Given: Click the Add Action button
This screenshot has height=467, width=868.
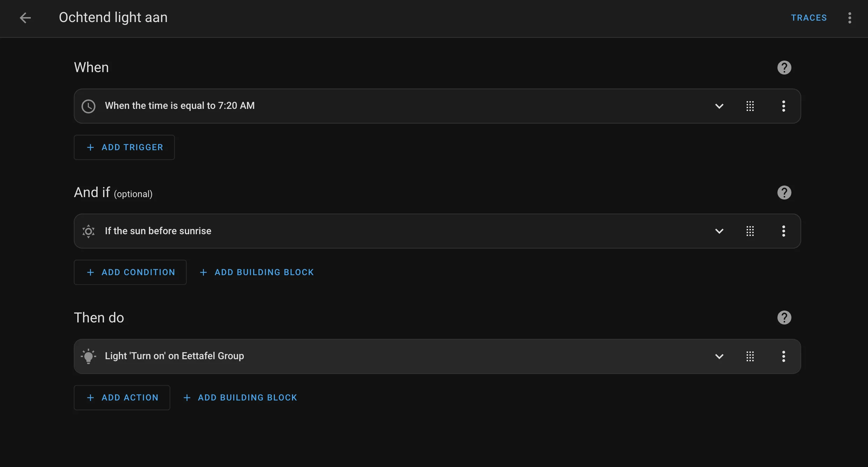Looking at the screenshot, I should [122, 398].
